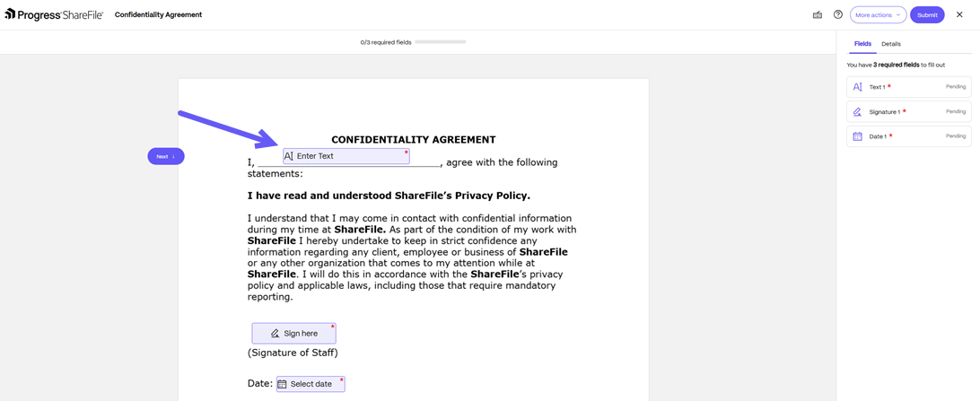
Task: Click the Text 1 field-type icon
Action: tap(858, 87)
